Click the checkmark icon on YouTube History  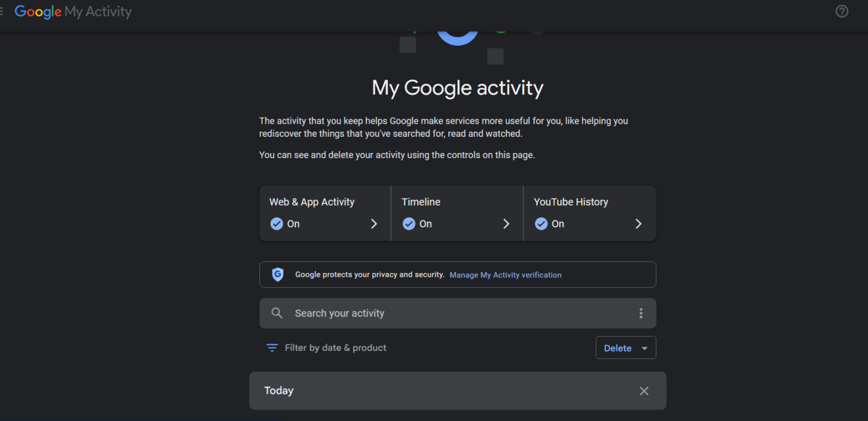pos(541,223)
